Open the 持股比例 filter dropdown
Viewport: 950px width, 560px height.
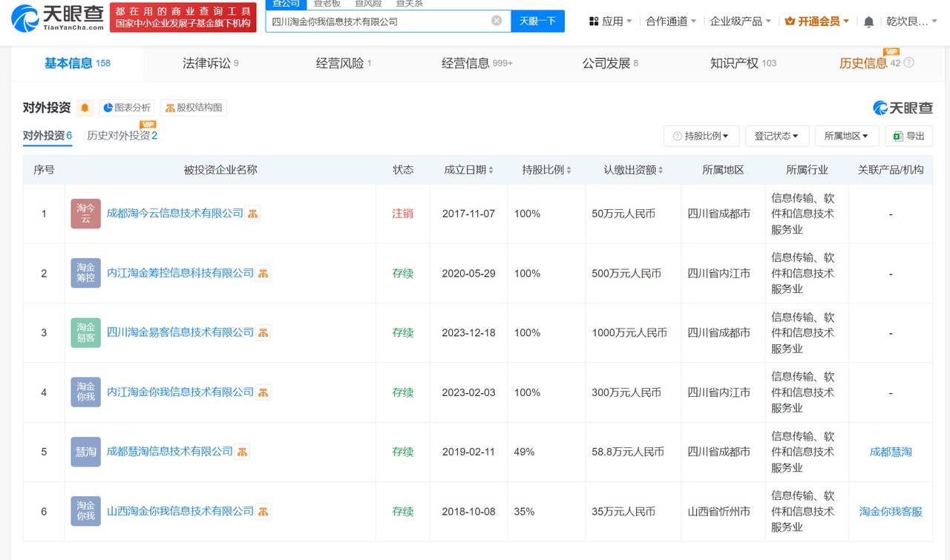click(x=701, y=136)
